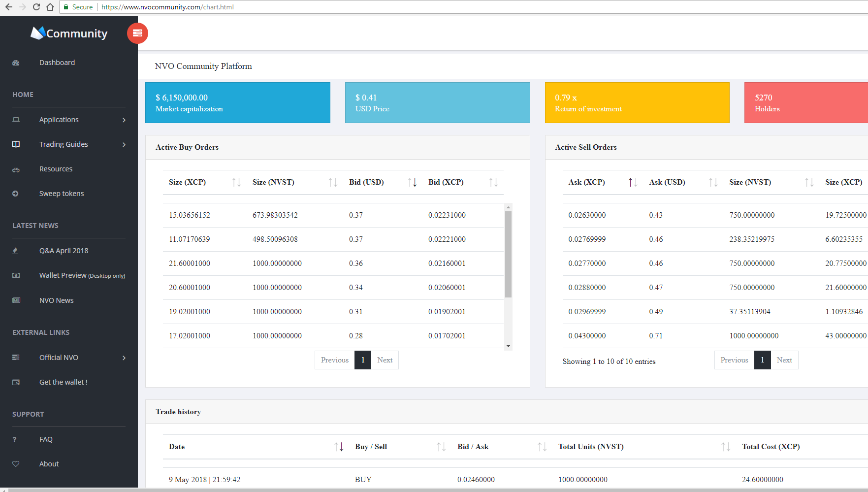Click the Sweep tokens arrow icon

[15, 194]
